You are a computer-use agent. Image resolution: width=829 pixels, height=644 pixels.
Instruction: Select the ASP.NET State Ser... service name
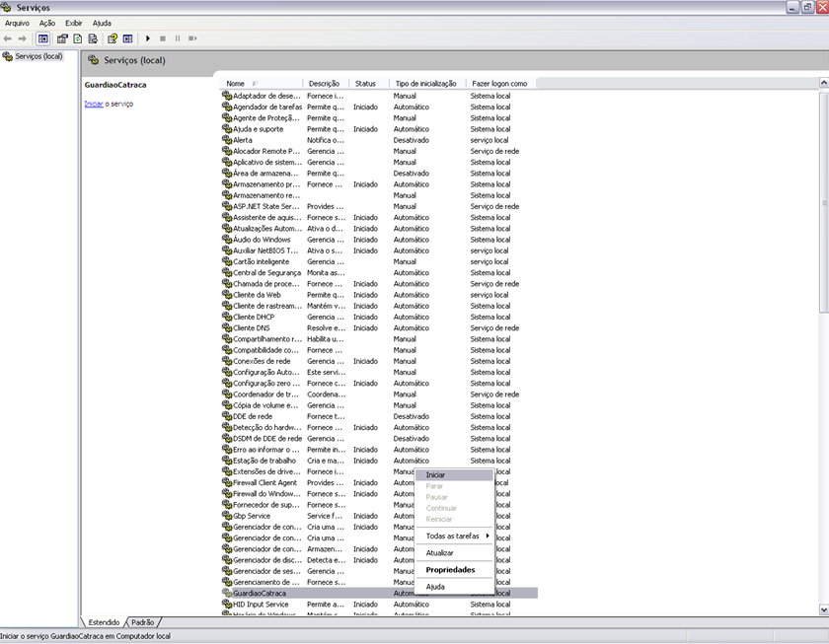pos(266,206)
